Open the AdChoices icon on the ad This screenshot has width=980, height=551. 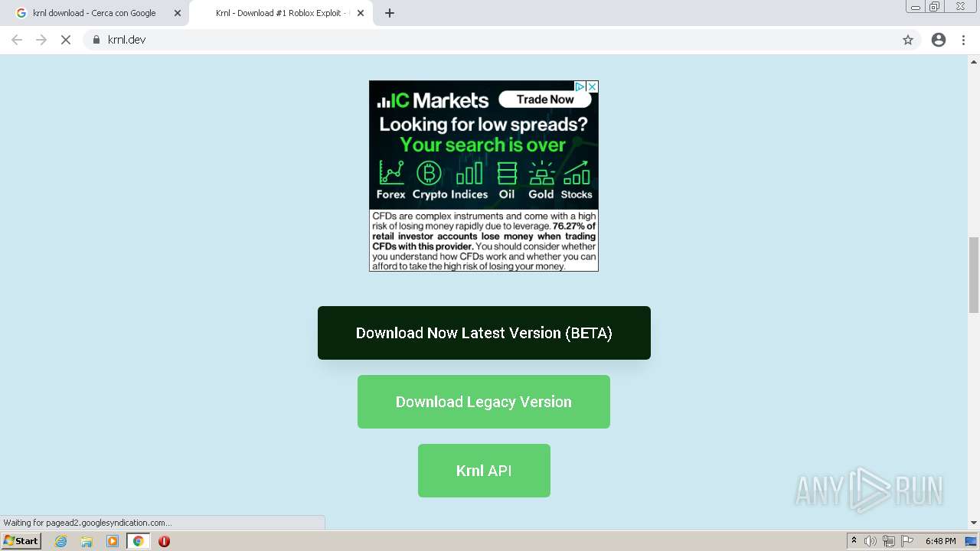click(580, 86)
